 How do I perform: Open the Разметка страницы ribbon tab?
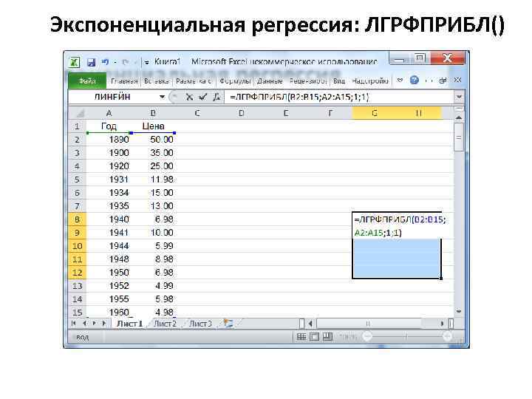point(194,81)
